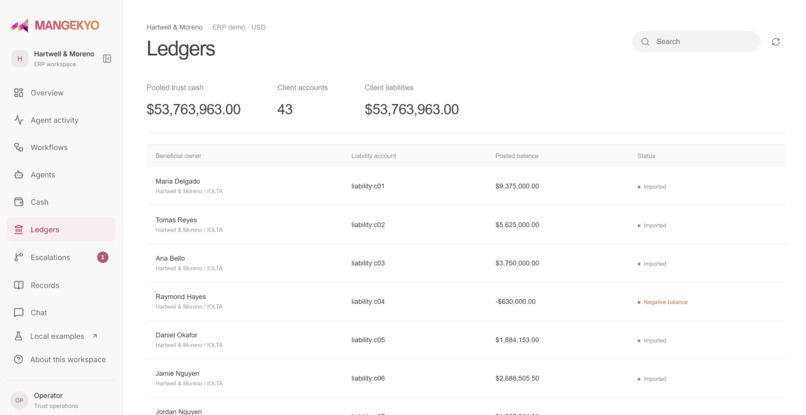Click the refresh icon beside Search
Viewport: 806px width, 415px height.
tap(776, 42)
